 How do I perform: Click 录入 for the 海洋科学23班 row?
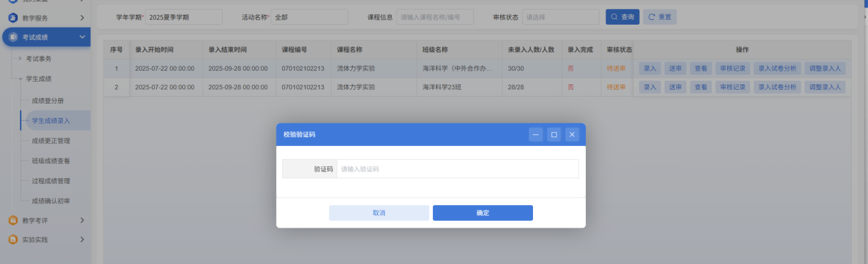coord(650,87)
